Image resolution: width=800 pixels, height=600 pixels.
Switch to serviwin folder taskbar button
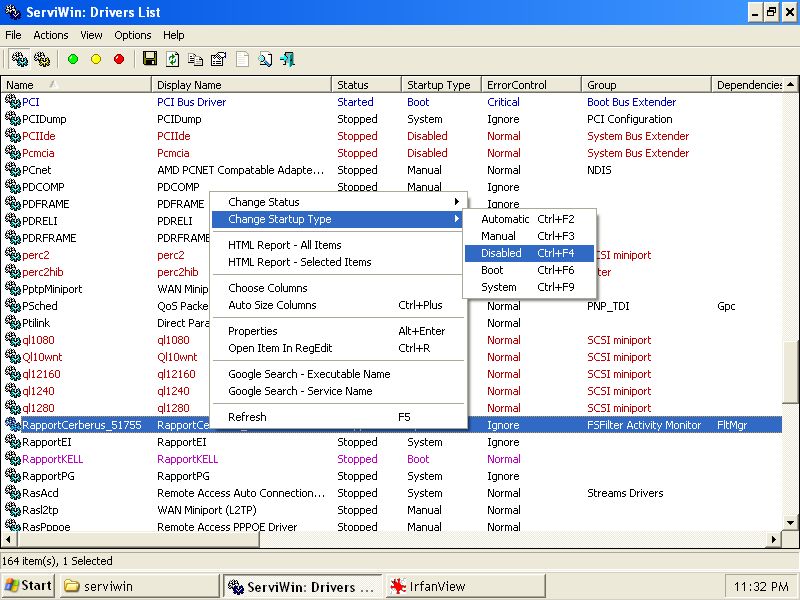[x=139, y=586]
